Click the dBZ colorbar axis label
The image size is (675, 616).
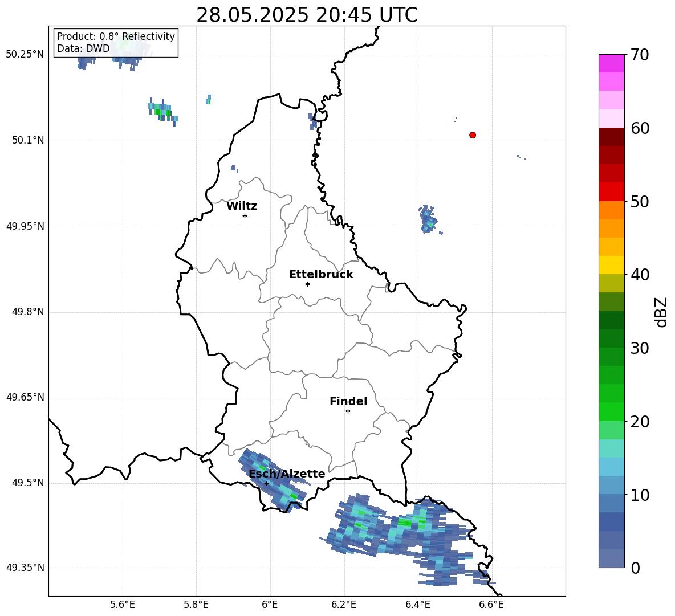661,312
